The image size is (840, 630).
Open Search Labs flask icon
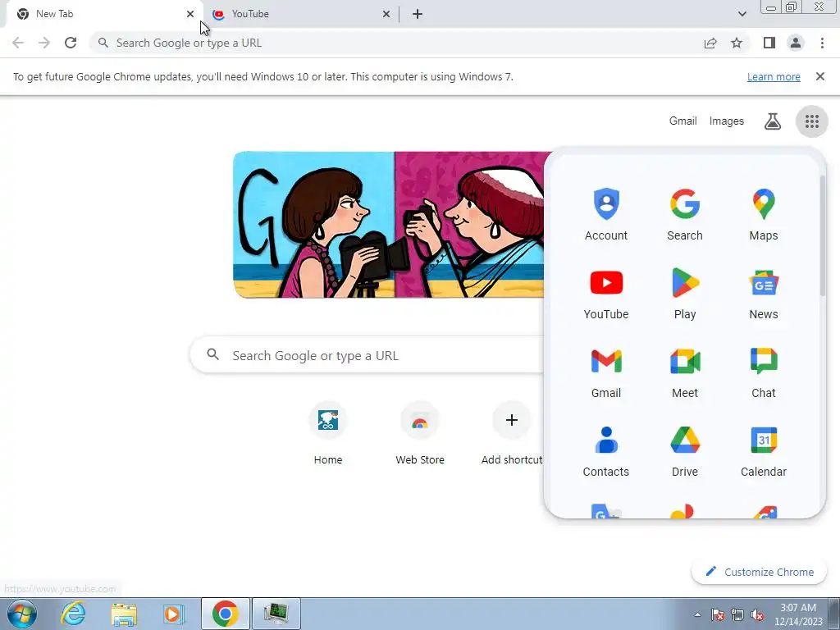(772, 121)
